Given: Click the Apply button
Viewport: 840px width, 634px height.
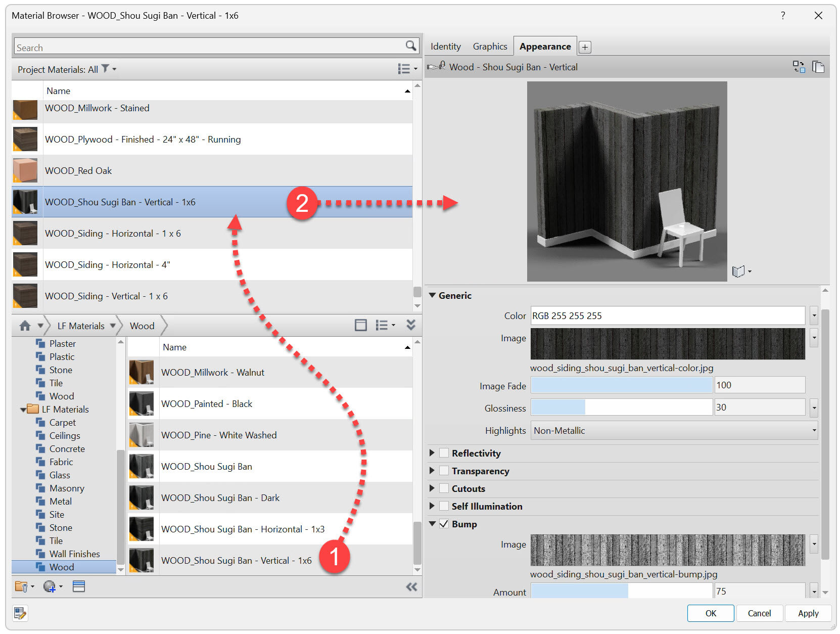Looking at the screenshot, I should coord(808,613).
